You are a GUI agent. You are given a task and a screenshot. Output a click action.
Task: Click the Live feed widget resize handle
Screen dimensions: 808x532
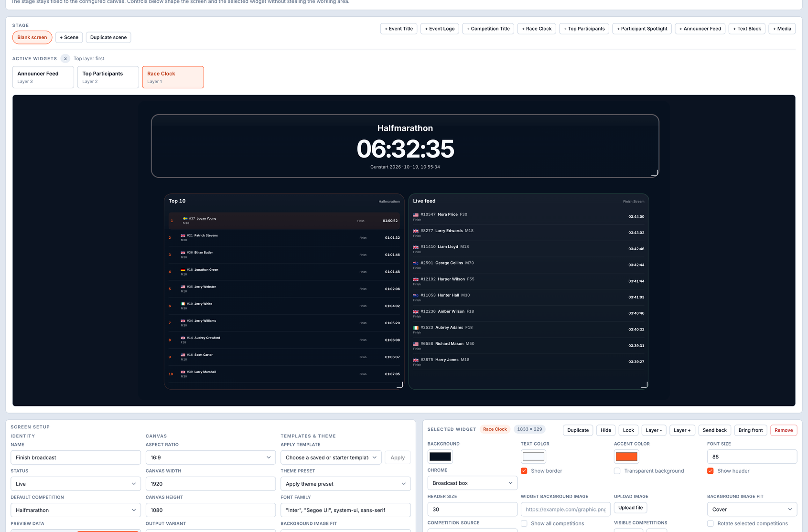(645, 385)
